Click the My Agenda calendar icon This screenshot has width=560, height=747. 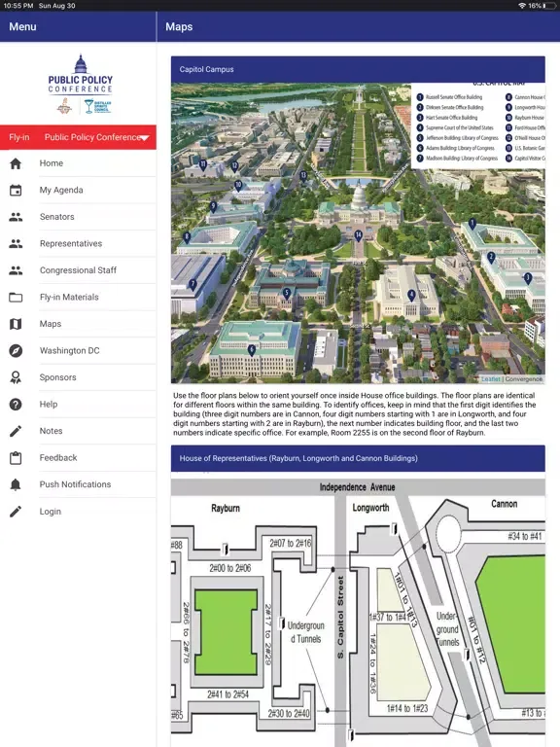(x=16, y=190)
